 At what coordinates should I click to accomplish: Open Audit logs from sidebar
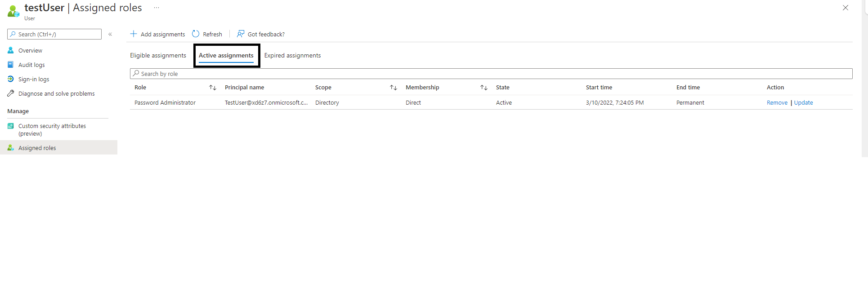click(x=31, y=65)
